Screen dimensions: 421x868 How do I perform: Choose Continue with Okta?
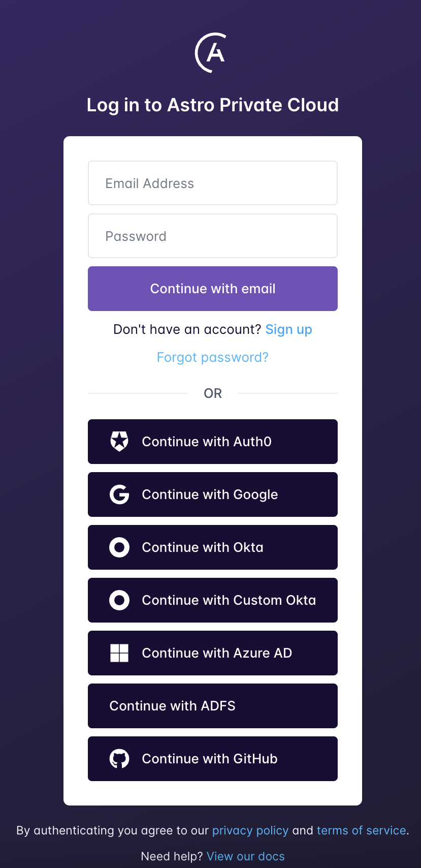point(212,547)
